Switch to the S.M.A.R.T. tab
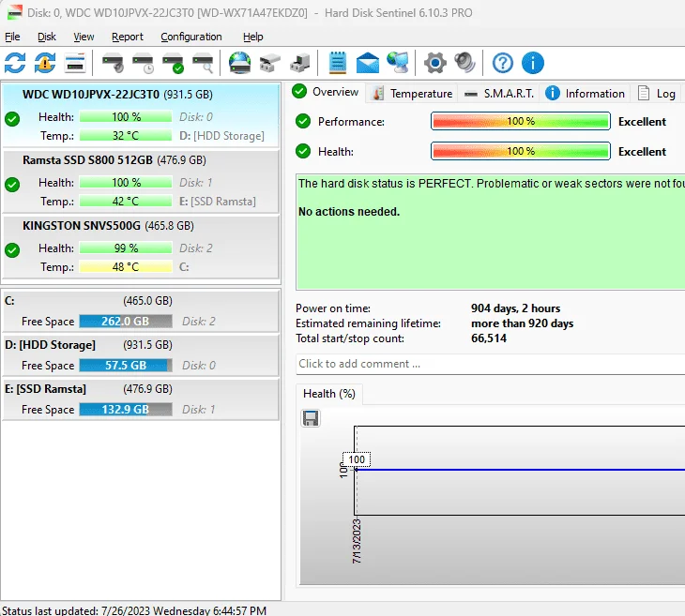This screenshot has height=616, width=685. 498,94
